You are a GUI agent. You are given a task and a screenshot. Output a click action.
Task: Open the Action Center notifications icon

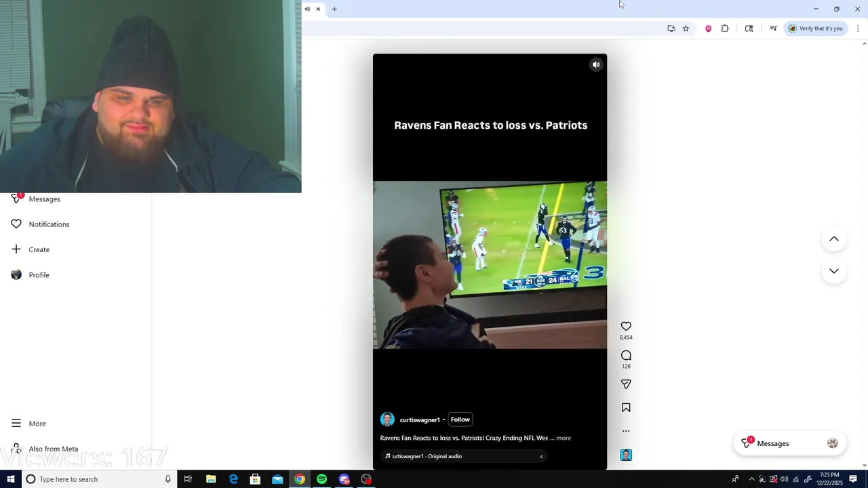point(853,479)
